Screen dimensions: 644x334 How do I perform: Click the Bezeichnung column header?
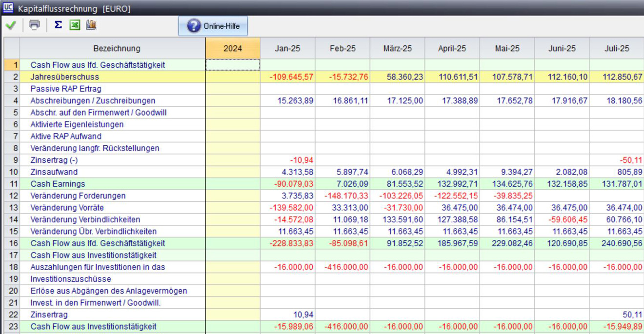coord(117,48)
